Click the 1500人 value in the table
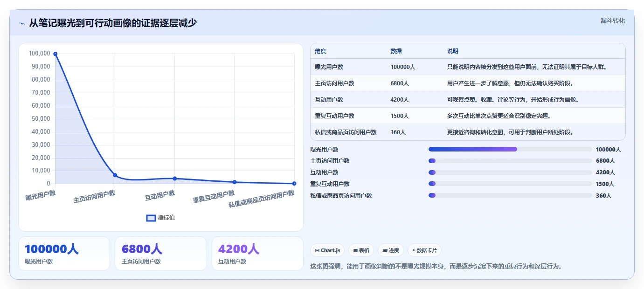The image size is (644, 289). tap(400, 116)
